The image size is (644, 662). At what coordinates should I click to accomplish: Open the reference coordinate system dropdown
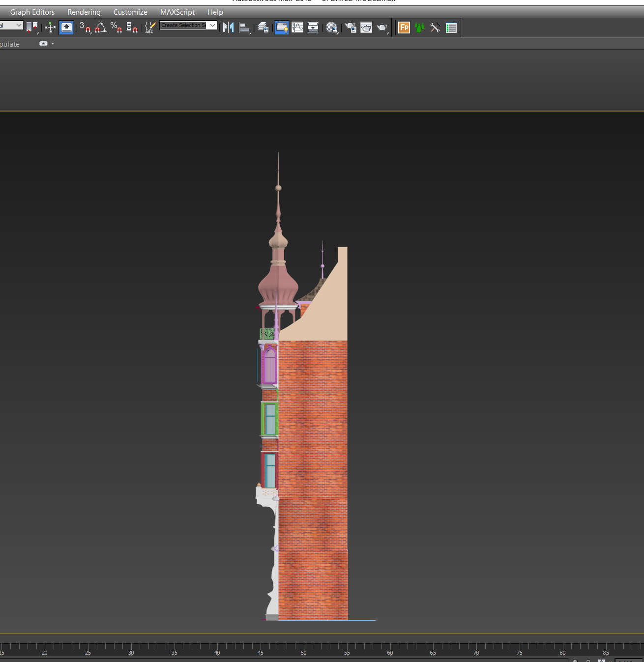pos(11,26)
